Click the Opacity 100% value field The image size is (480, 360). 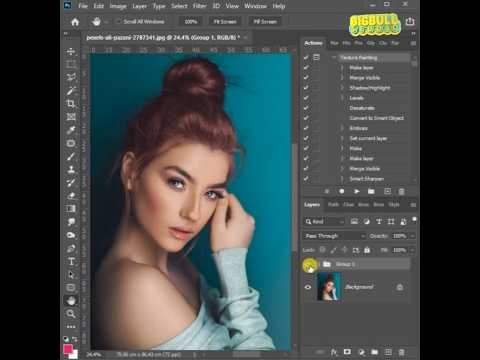point(399,236)
